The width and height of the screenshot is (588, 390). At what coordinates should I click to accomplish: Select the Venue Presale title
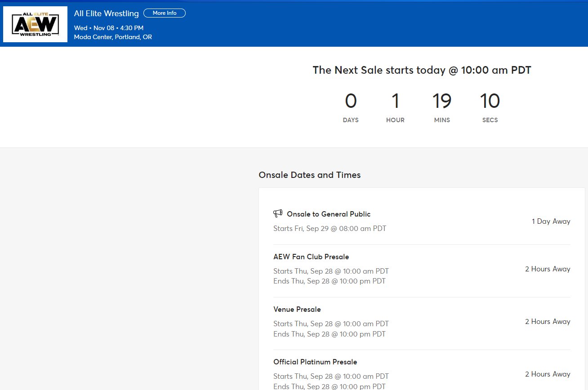pyautogui.click(x=297, y=309)
